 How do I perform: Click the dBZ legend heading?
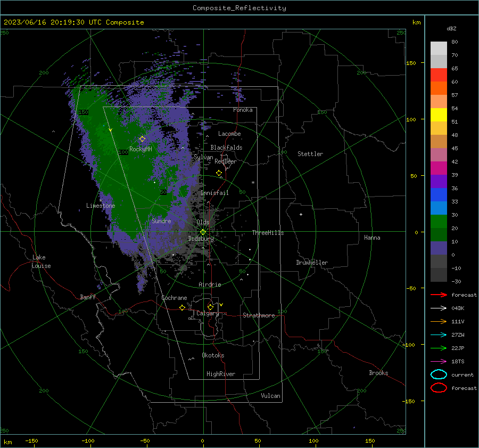451,28
